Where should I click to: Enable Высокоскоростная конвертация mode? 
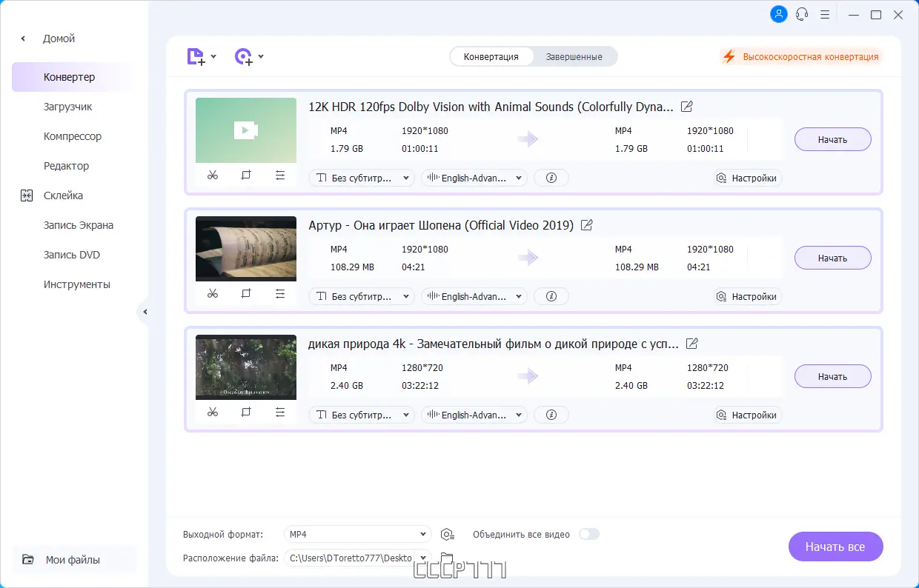801,56
